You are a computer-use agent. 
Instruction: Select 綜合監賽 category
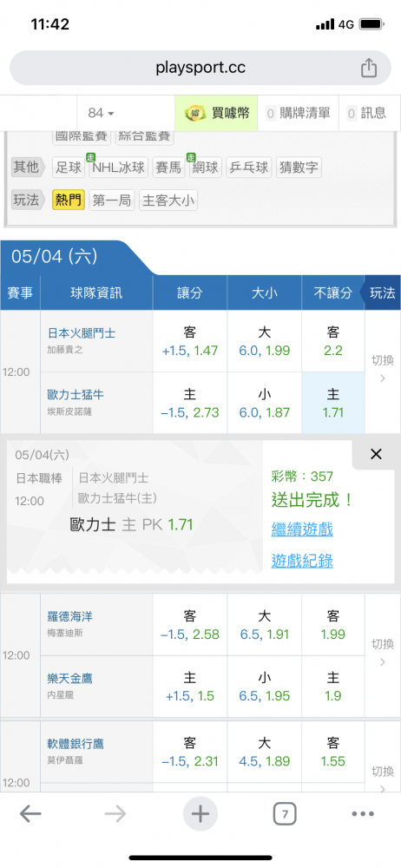click(x=145, y=135)
